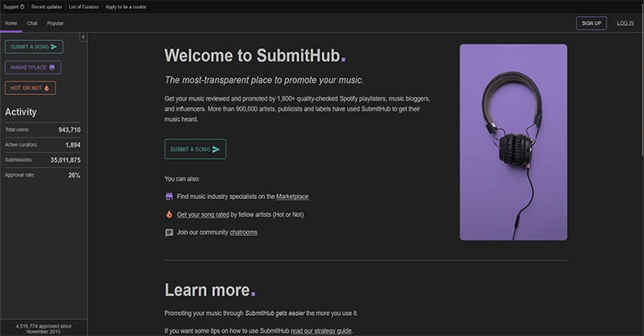
Task: View the List of Curators
Action: pos(84,6)
